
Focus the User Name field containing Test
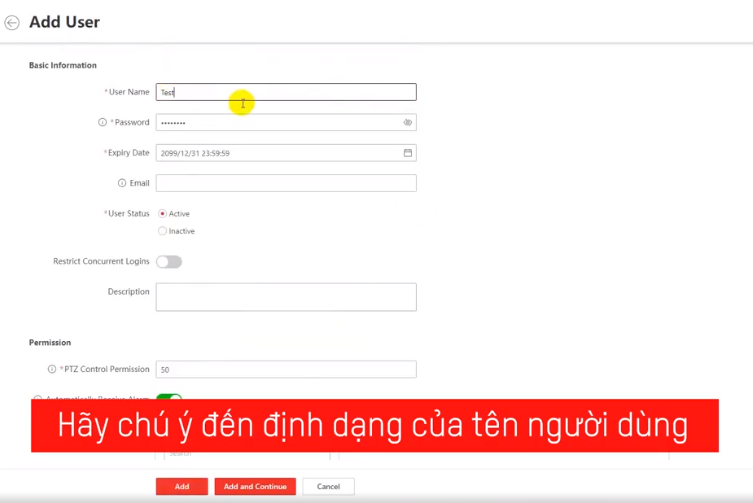[x=286, y=92]
